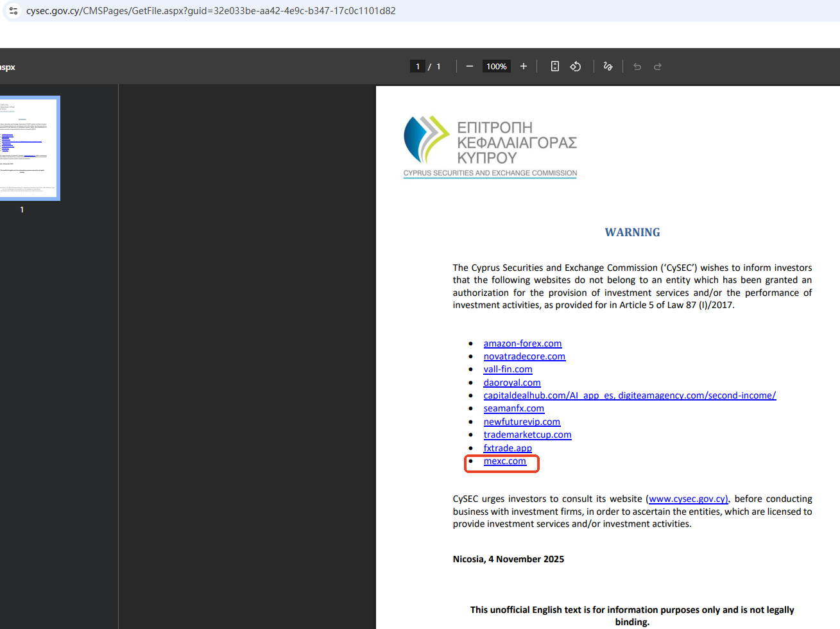Visit the www.cysec.gov.cy website link
Screen dimensions: 840x629
click(x=688, y=499)
